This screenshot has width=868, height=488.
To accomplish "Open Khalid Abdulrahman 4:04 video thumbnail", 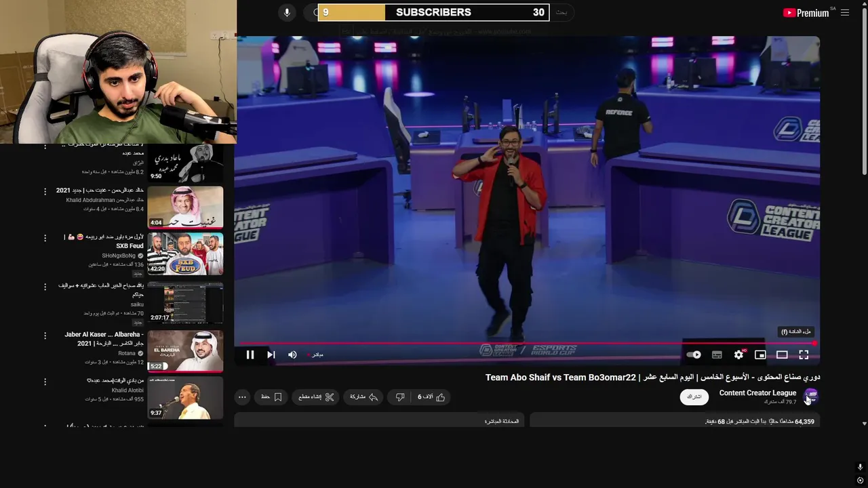I will pos(185,207).
